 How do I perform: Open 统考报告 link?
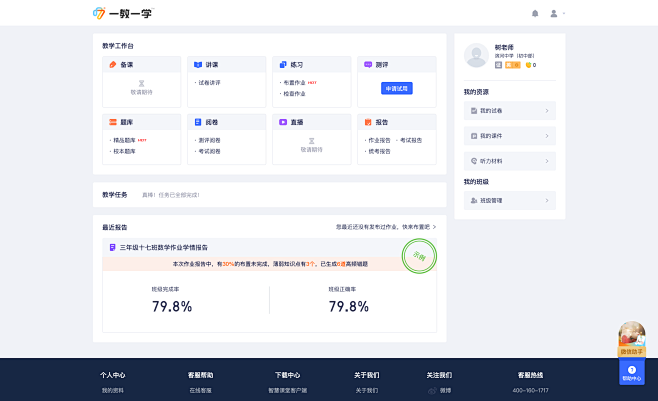tap(379, 151)
